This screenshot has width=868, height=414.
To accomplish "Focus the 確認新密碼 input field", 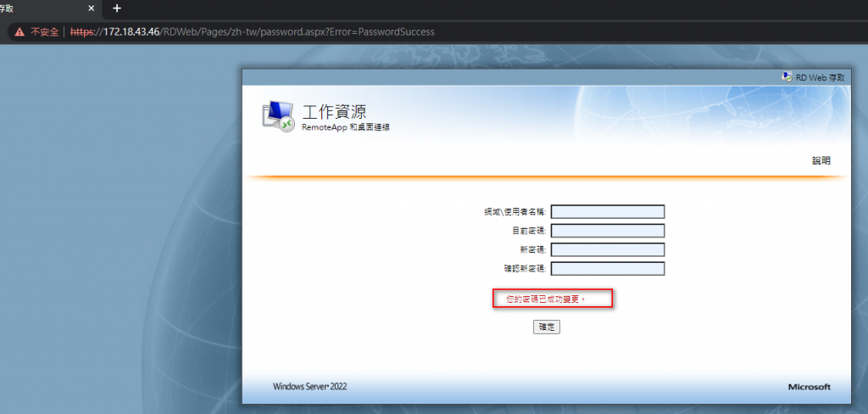I will click(608, 268).
